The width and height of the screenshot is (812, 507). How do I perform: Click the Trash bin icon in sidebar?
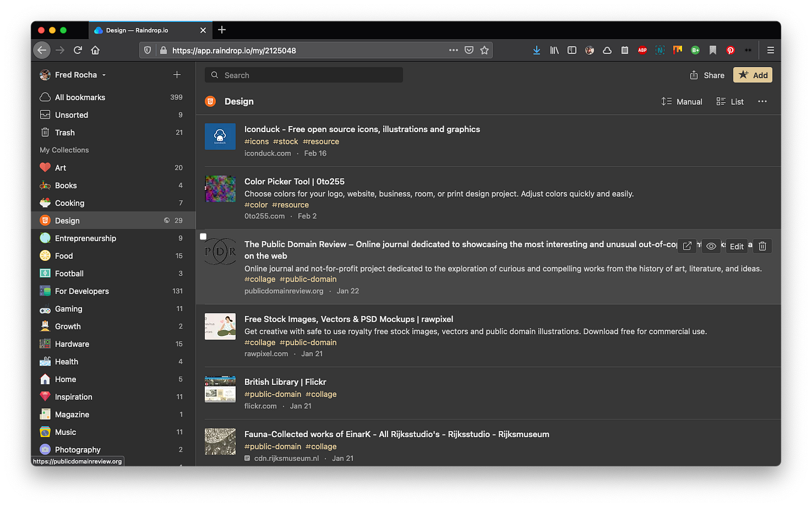tap(45, 132)
